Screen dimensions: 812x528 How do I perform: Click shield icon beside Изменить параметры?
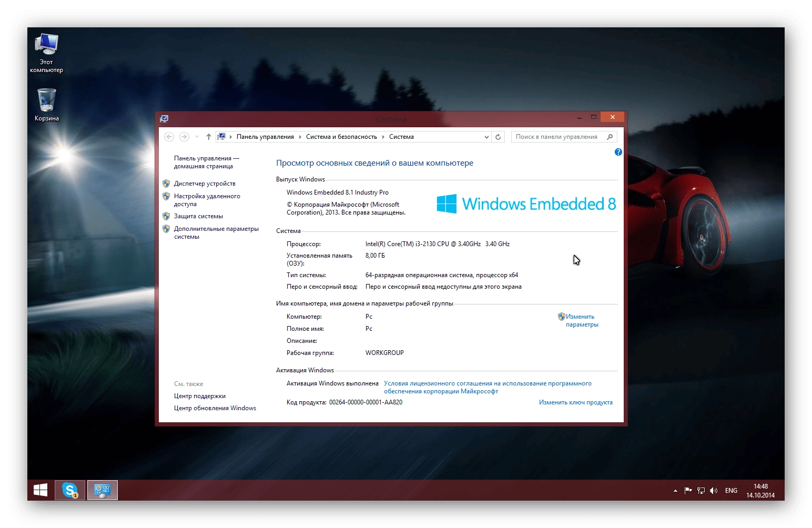click(561, 317)
